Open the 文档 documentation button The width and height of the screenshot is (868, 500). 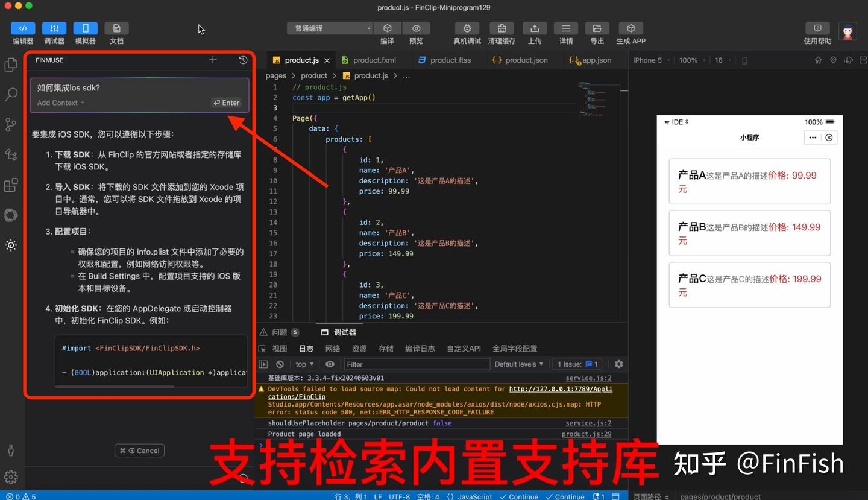click(117, 28)
